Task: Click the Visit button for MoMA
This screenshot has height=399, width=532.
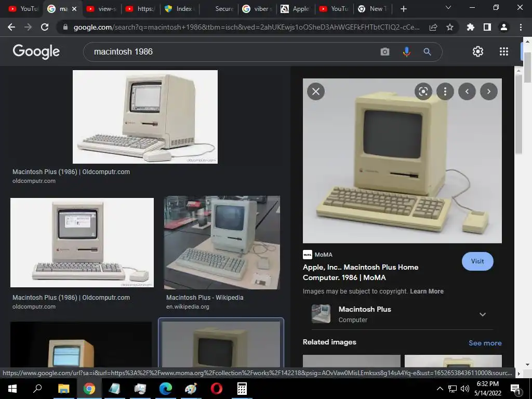Action: point(477,261)
